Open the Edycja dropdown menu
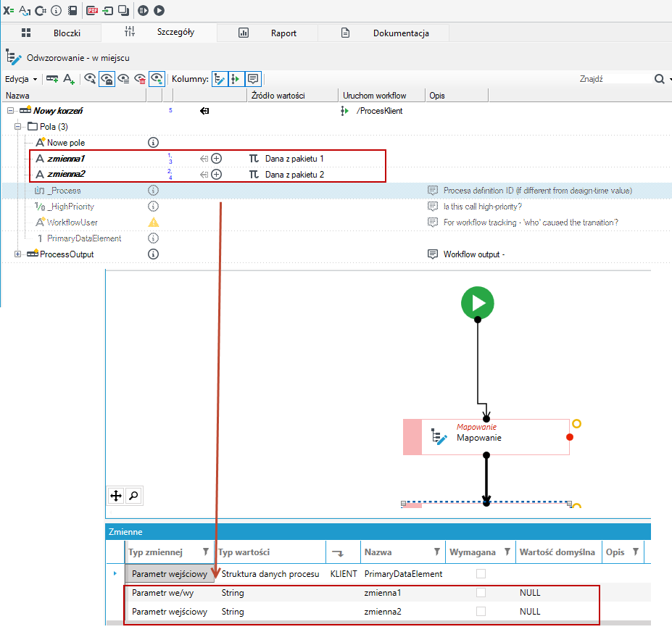The image size is (672, 632). point(21,79)
